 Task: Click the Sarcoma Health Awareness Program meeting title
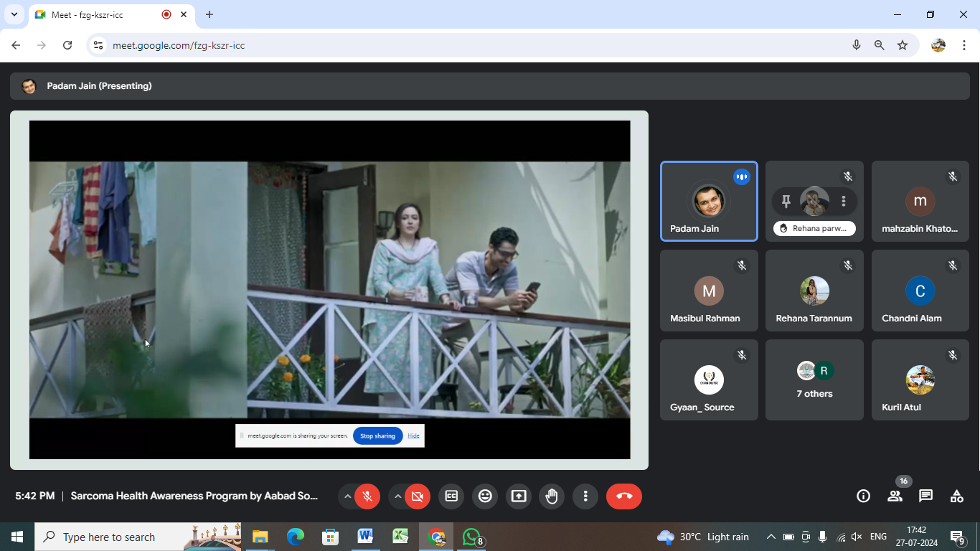click(194, 496)
